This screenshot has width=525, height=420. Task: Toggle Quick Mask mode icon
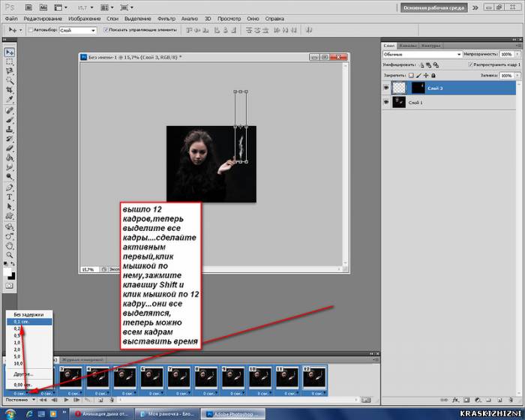(x=9, y=286)
